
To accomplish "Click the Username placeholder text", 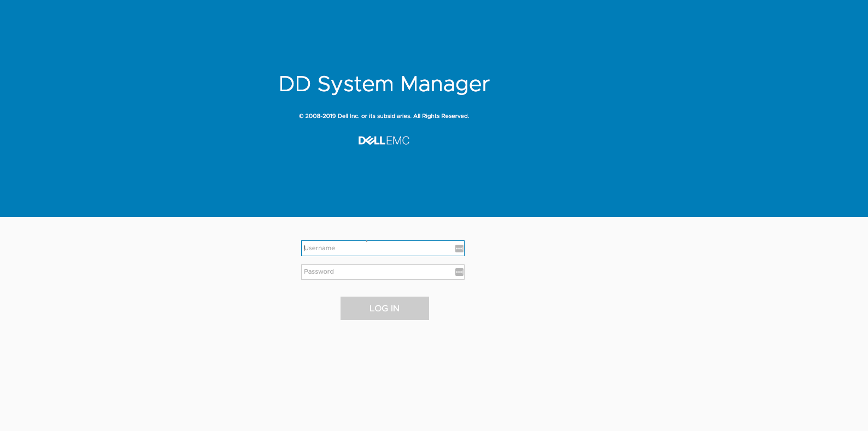I will point(320,249).
